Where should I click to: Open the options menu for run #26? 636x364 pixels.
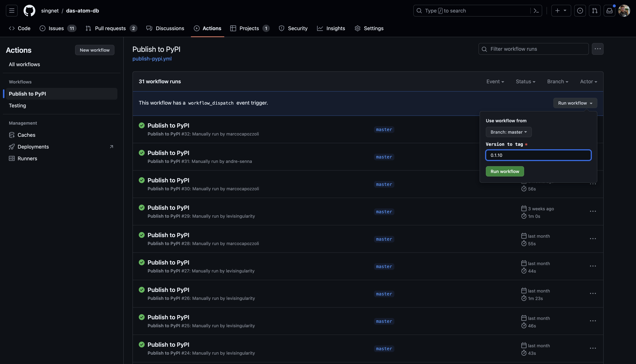click(x=593, y=294)
